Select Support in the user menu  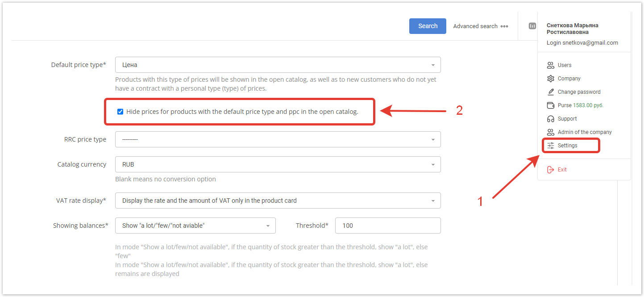(567, 119)
